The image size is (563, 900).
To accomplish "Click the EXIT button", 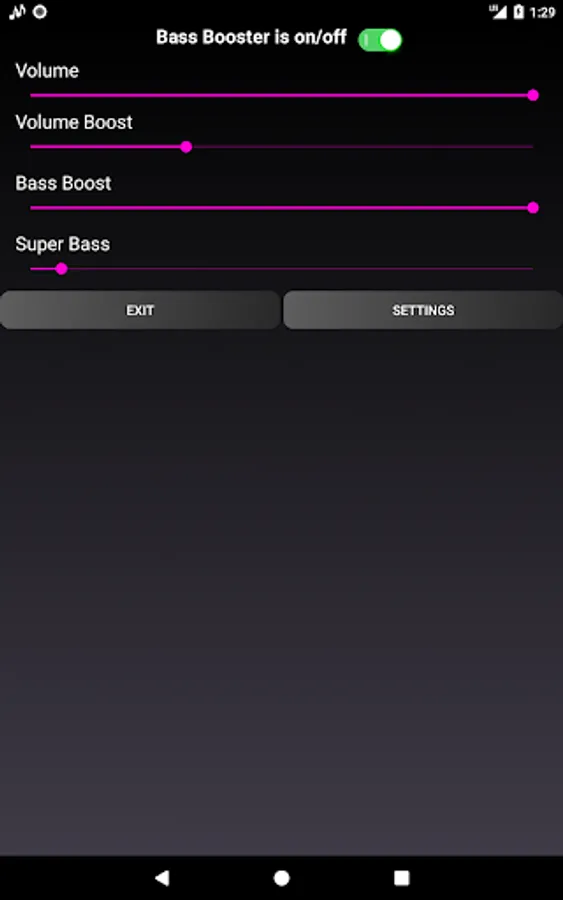I will pyautogui.click(x=140, y=310).
